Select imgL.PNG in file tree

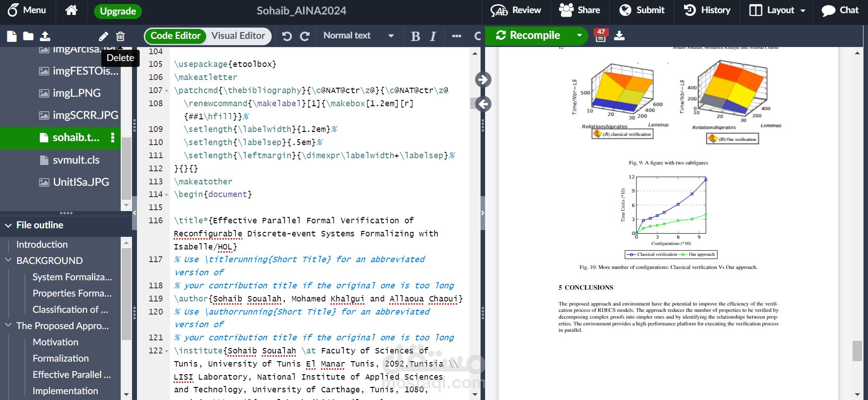tap(70, 93)
